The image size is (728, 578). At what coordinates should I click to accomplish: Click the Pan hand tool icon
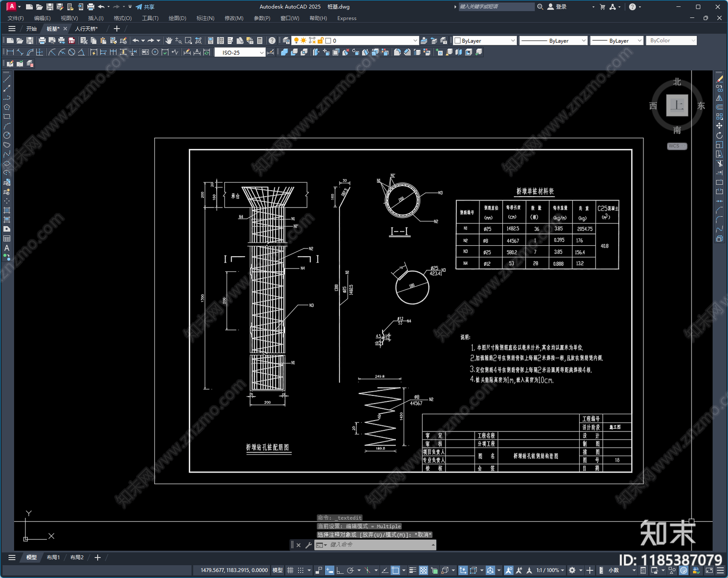(169, 41)
